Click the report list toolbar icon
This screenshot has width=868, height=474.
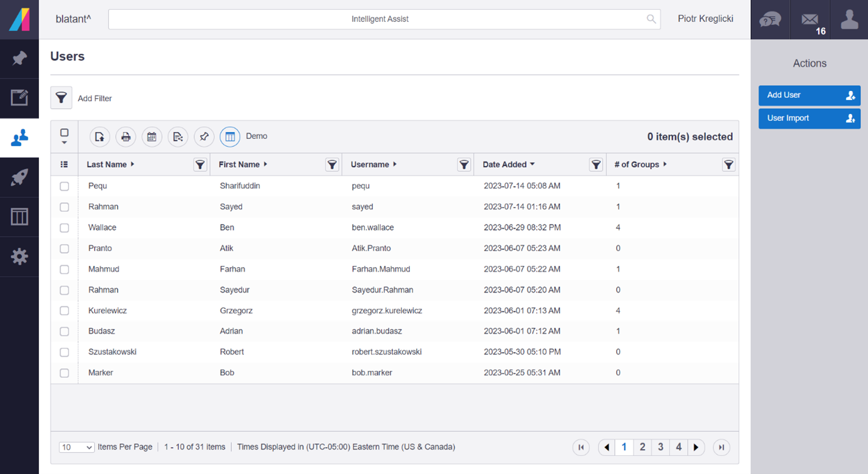click(x=178, y=137)
